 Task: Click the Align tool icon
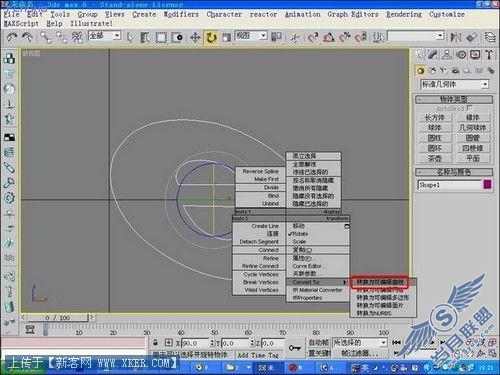472,37
